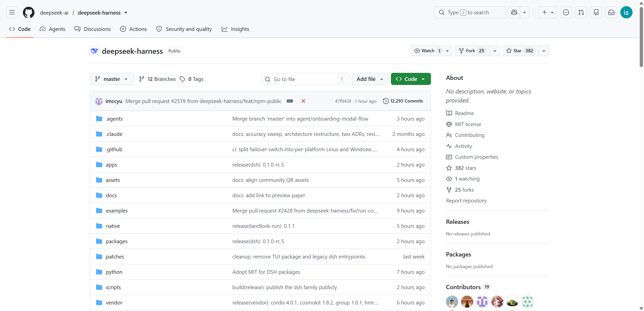Open the Contributors section heading link

[463, 287]
